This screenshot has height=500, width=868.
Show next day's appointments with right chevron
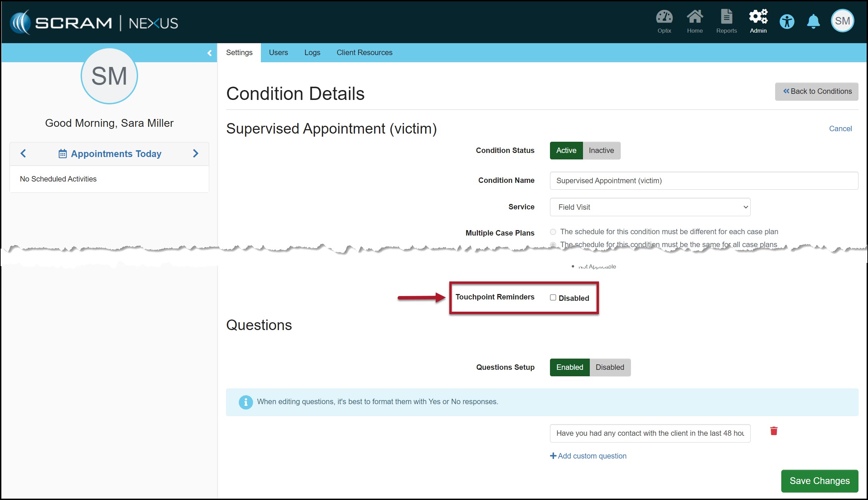[196, 154]
